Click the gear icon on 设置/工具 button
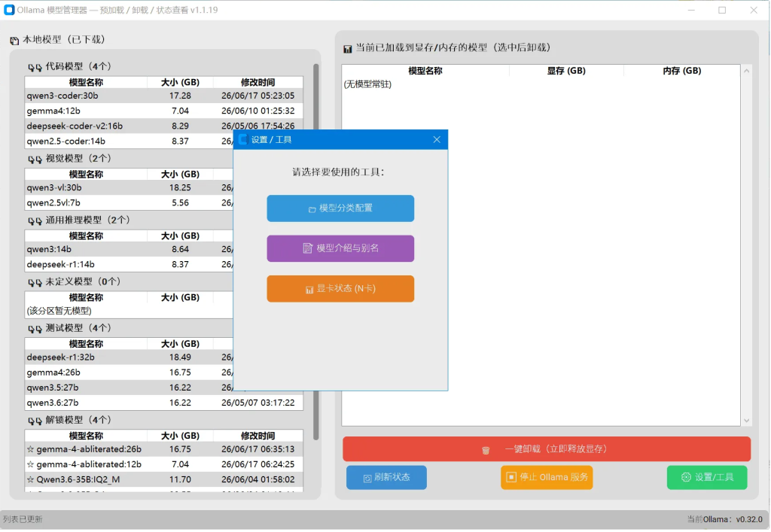Viewport: 771px width, 532px height. point(686,478)
